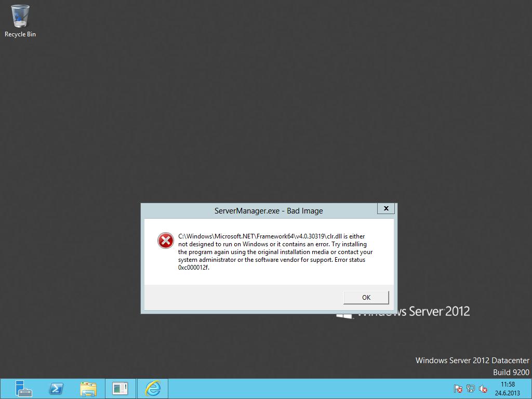Click the red error icon in dialog

coord(166,241)
